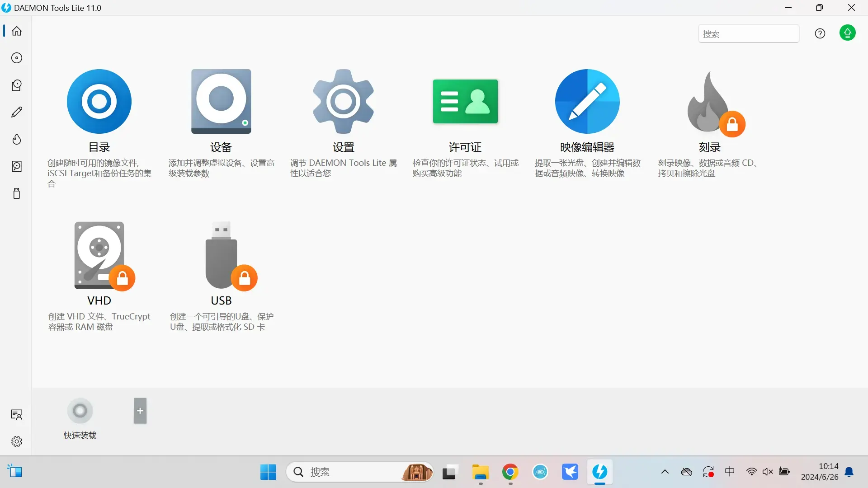This screenshot has width=868, height=488.
Task: Click the sync icon with red dot in tray
Action: pos(708,472)
